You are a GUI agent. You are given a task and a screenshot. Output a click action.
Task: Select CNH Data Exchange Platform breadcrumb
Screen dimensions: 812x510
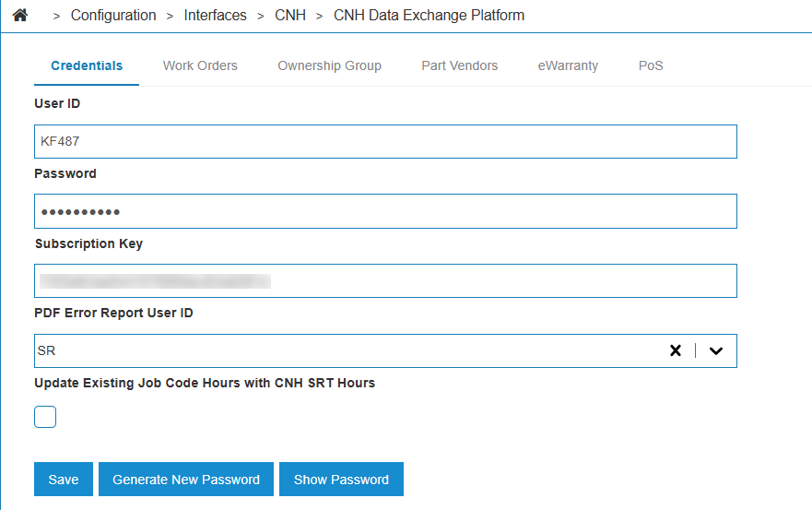click(x=429, y=16)
